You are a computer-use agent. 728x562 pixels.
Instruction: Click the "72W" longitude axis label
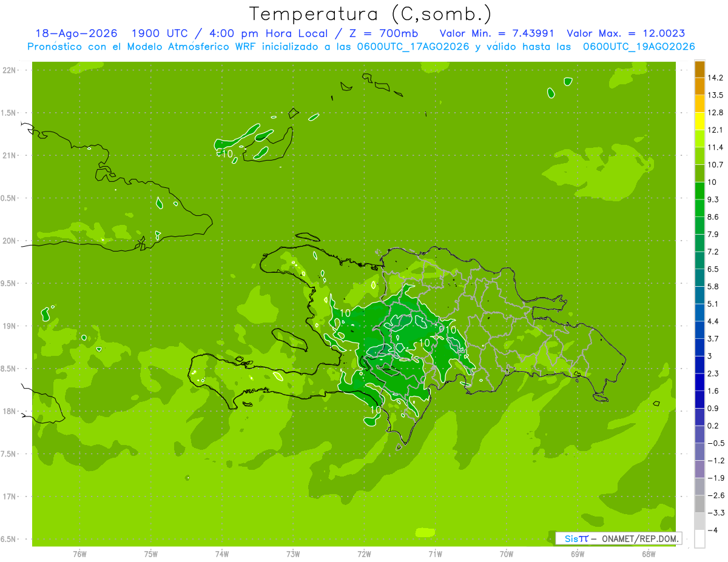364,554
